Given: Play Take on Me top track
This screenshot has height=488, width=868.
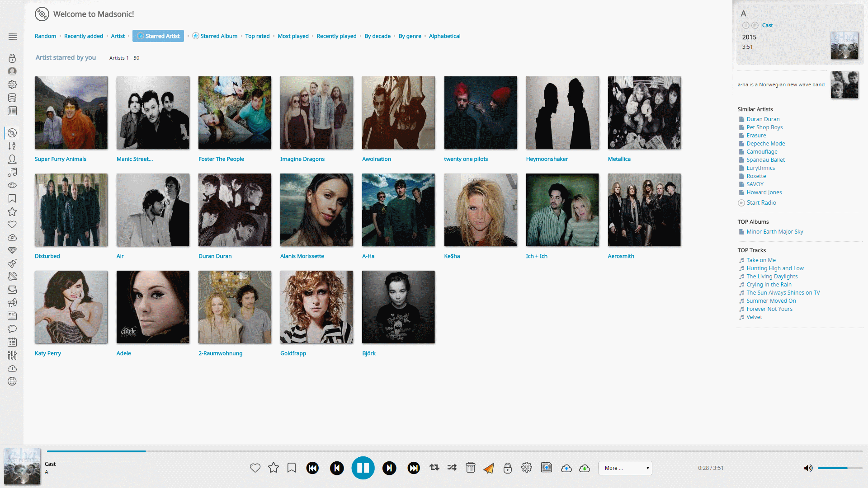Looking at the screenshot, I should pyautogui.click(x=761, y=260).
